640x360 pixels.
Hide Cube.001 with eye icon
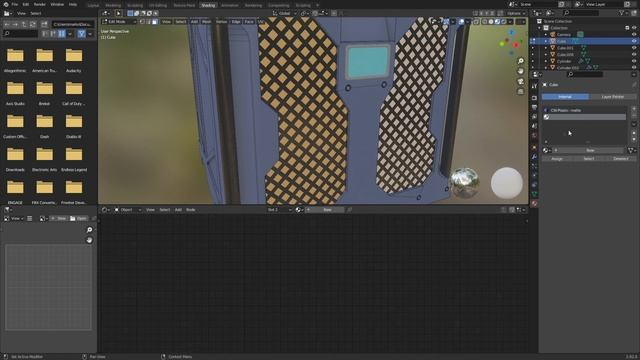coord(634,48)
